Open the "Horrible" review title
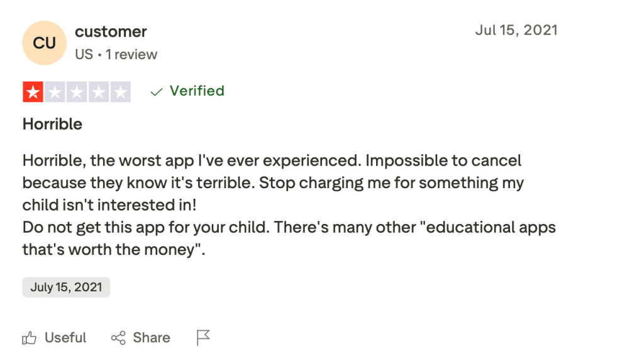The height and width of the screenshot is (353, 644). click(52, 124)
